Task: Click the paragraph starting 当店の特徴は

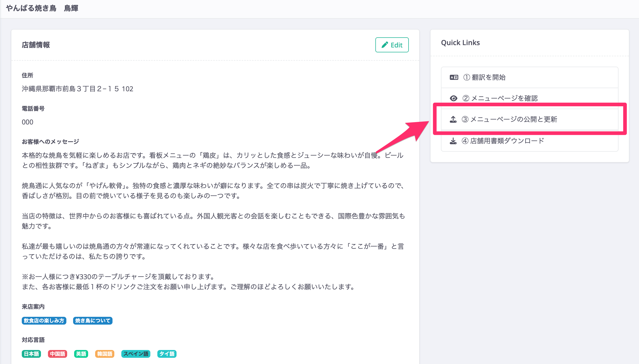Action: [213, 221]
